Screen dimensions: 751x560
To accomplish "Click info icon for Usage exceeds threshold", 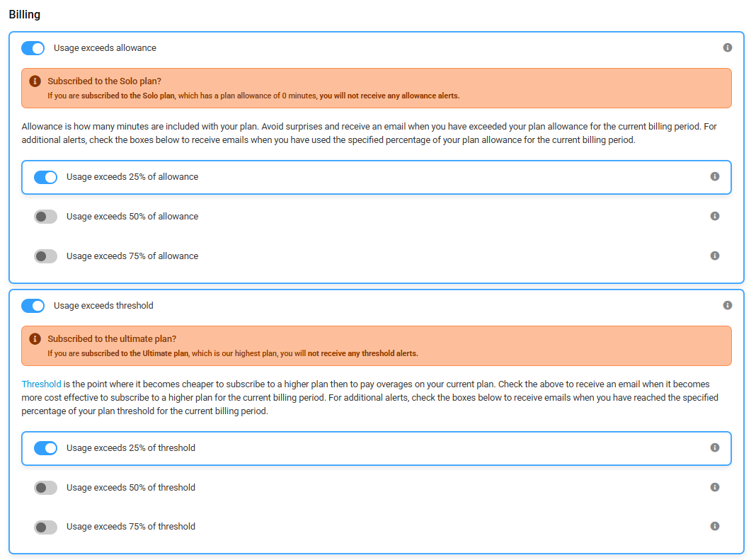I will tap(727, 305).
